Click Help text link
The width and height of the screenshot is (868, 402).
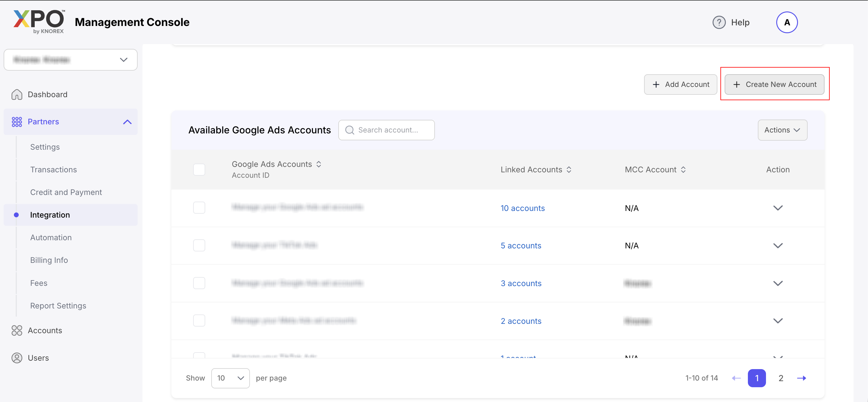click(x=740, y=23)
